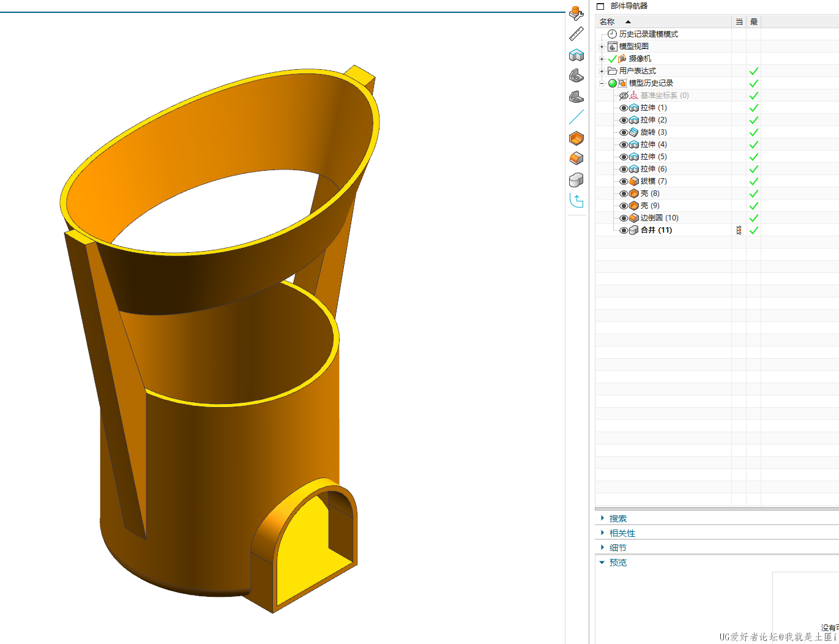Image resolution: width=839 pixels, height=644 pixels.
Task: Click the 模型历史记录 label text
Action: point(651,83)
